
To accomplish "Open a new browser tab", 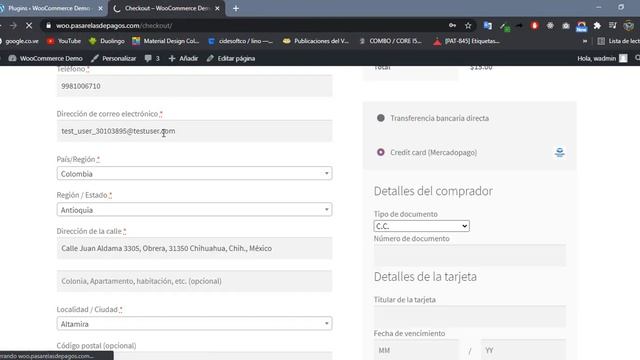I will click(236, 8).
